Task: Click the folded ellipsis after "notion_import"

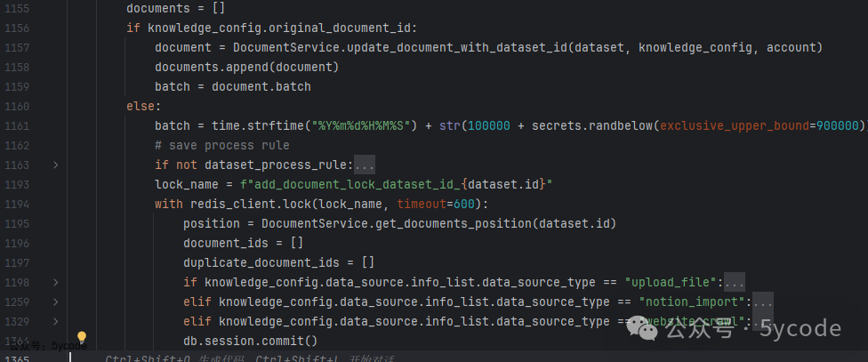Action: click(x=762, y=302)
